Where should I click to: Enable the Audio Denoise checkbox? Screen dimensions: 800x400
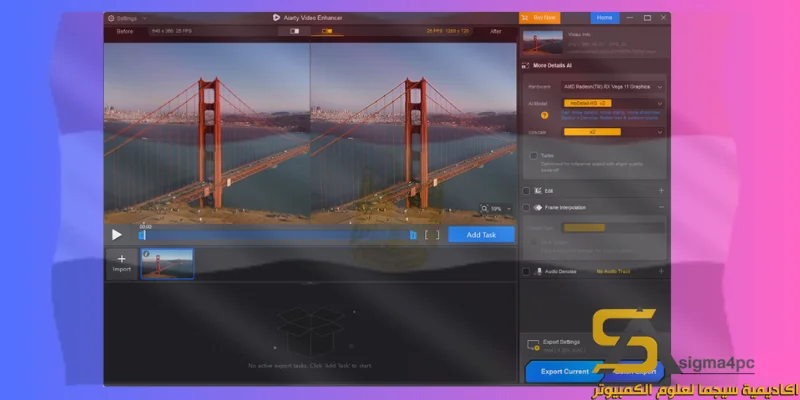tap(526, 271)
